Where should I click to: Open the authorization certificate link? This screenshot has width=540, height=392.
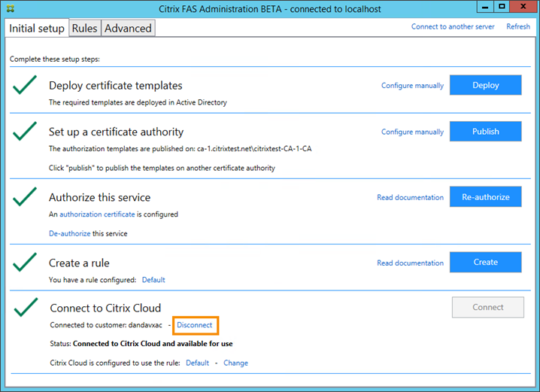pos(97,214)
